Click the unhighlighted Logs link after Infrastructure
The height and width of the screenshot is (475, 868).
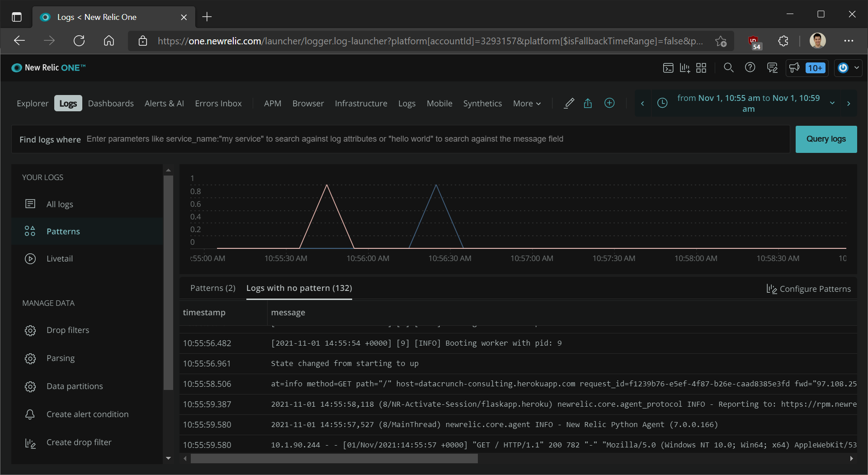coord(407,104)
